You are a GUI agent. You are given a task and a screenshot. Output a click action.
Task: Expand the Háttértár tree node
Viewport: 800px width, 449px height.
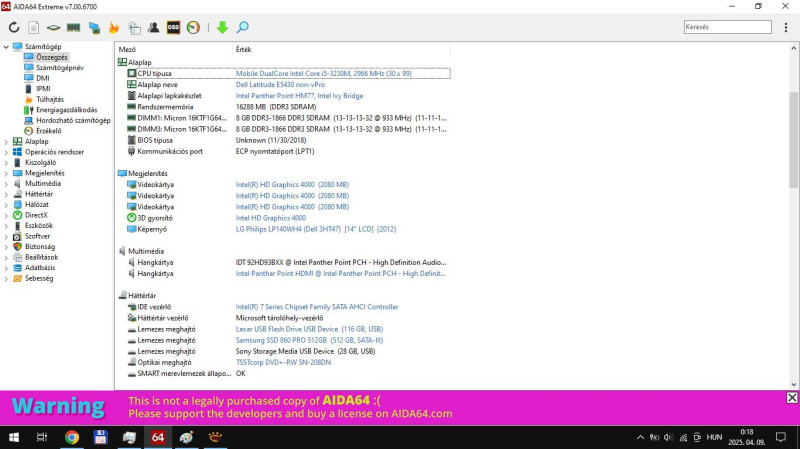pyautogui.click(x=6, y=194)
